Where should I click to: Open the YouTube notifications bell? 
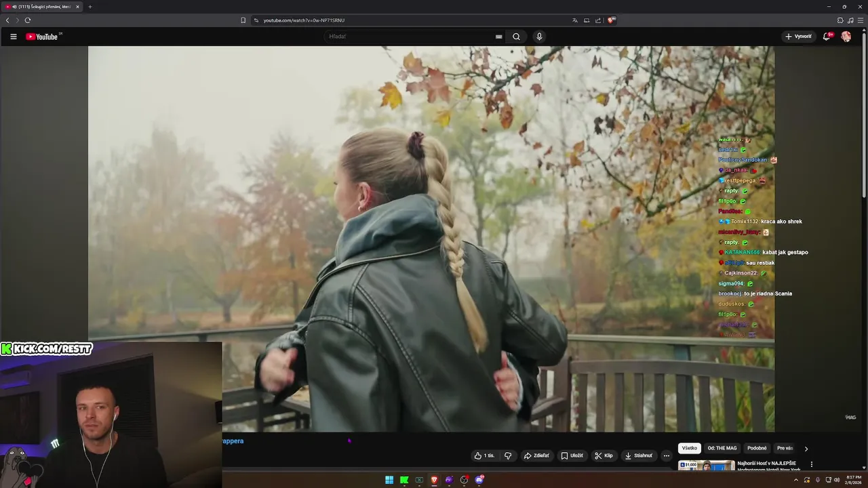click(827, 37)
